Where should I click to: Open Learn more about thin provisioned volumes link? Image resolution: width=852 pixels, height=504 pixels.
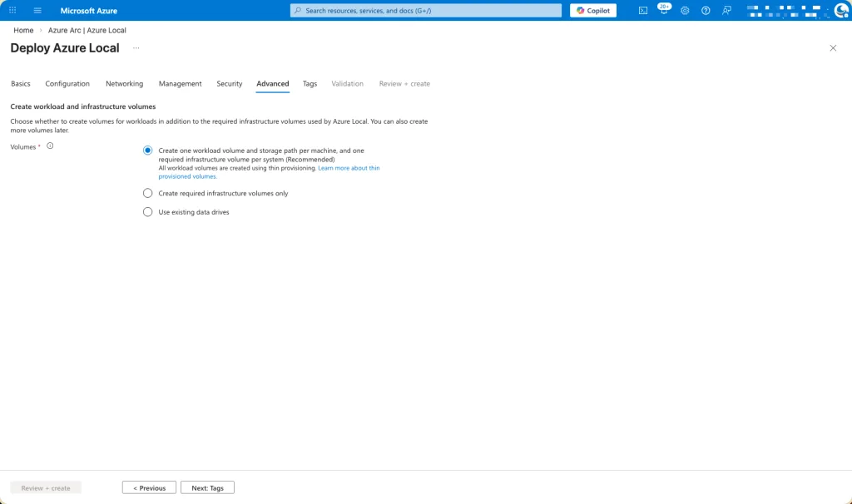[x=349, y=168]
